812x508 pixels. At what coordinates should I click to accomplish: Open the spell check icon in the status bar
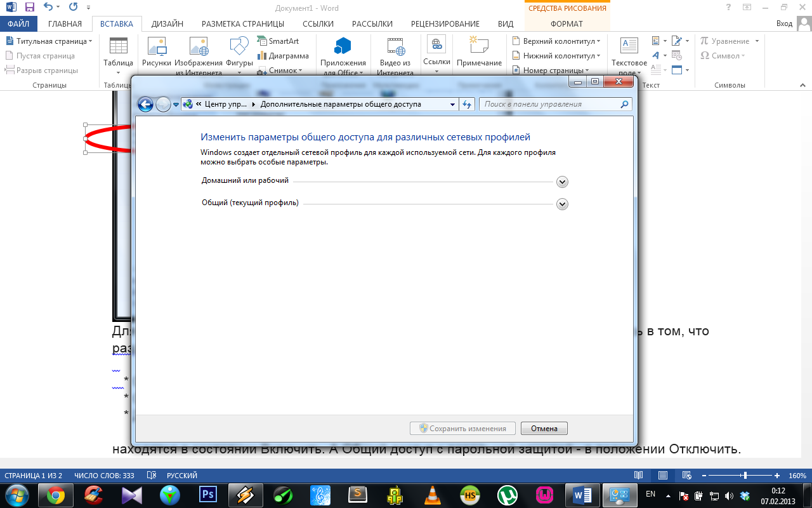(x=152, y=475)
